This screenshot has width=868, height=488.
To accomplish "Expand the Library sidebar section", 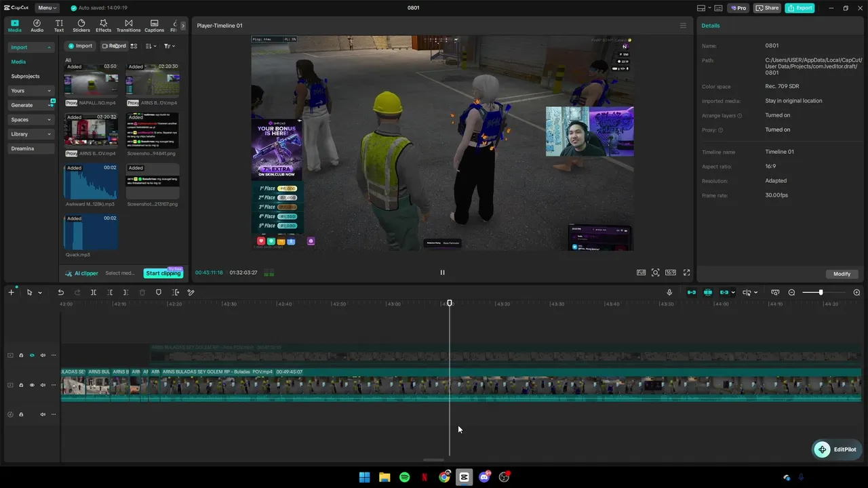I will [31, 134].
